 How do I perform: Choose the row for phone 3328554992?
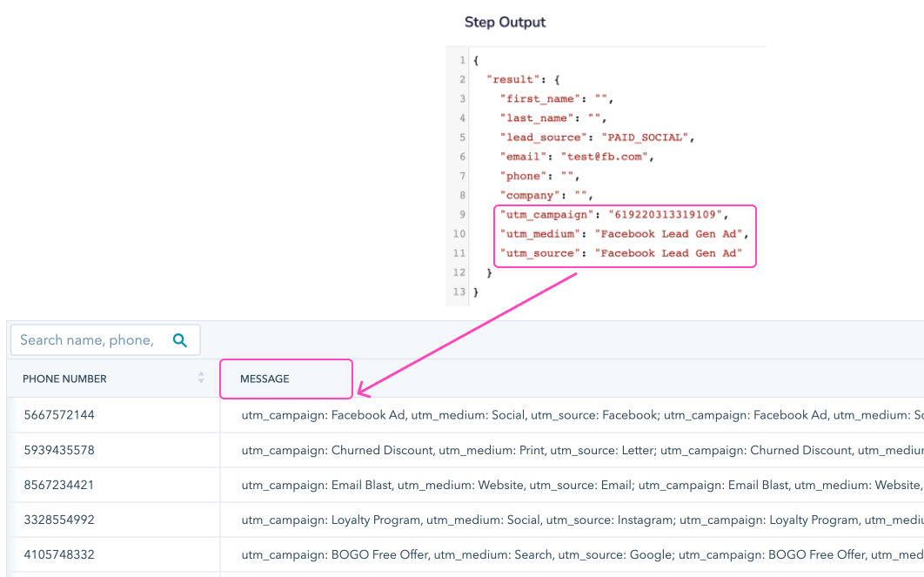pos(59,520)
